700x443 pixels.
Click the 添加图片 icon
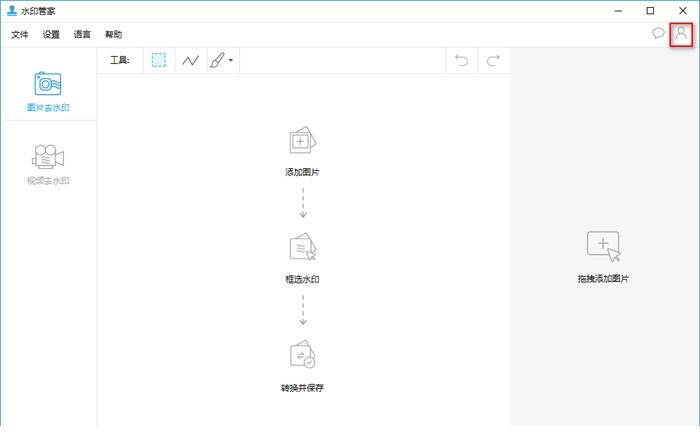pos(302,141)
